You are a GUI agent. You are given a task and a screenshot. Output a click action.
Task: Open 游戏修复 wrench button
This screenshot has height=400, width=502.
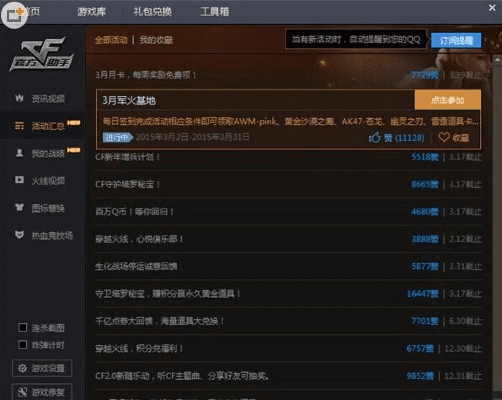coord(42,392)
